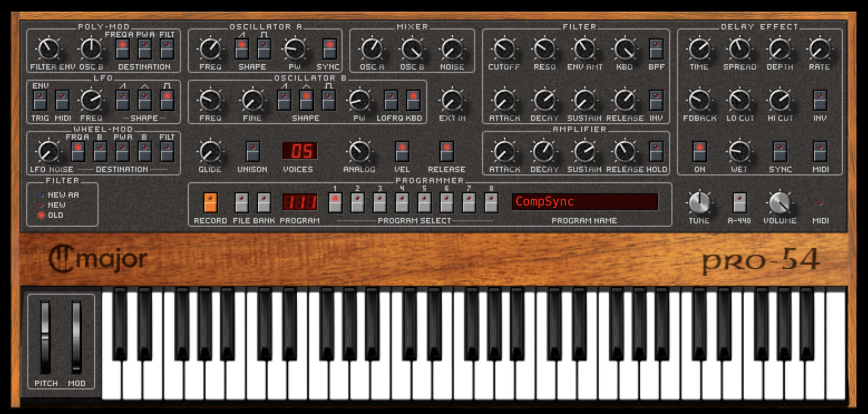The height and width of the screenshot is (414, 868).
Task: Select program number 5 button
Action: pyautogui.click(x=424, y=203)
